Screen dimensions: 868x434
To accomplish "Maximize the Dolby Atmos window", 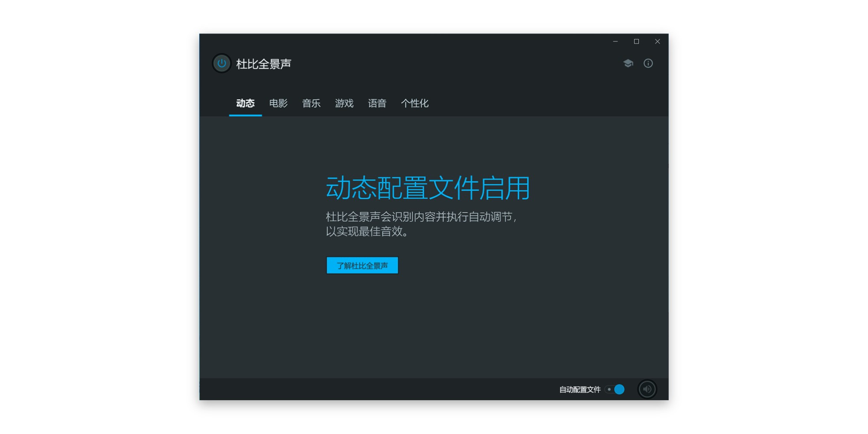I will [x=636, y=42].
